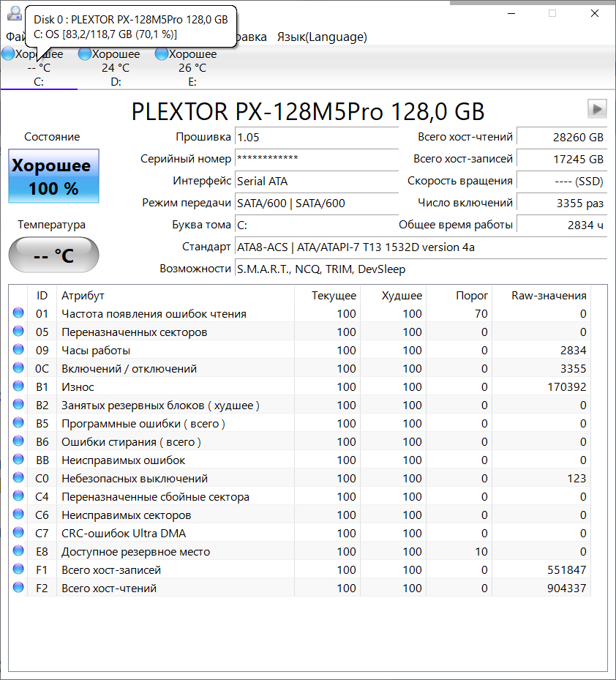Click power-on count value 3355 раз
The width and height of the screenshot is (616, 680).
click(562, 203)
